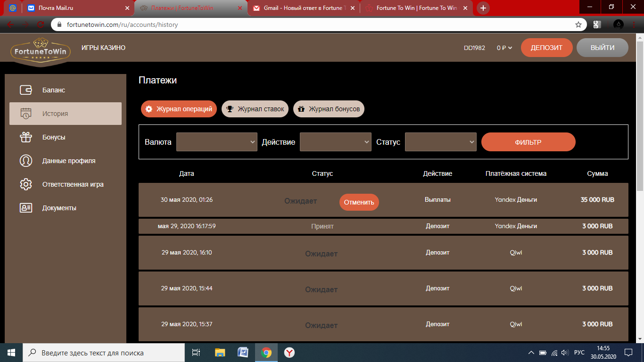Open the FortuneToWin logo home link
The width and height of the screenshot is (644, 362).
(x=41, y=51)
